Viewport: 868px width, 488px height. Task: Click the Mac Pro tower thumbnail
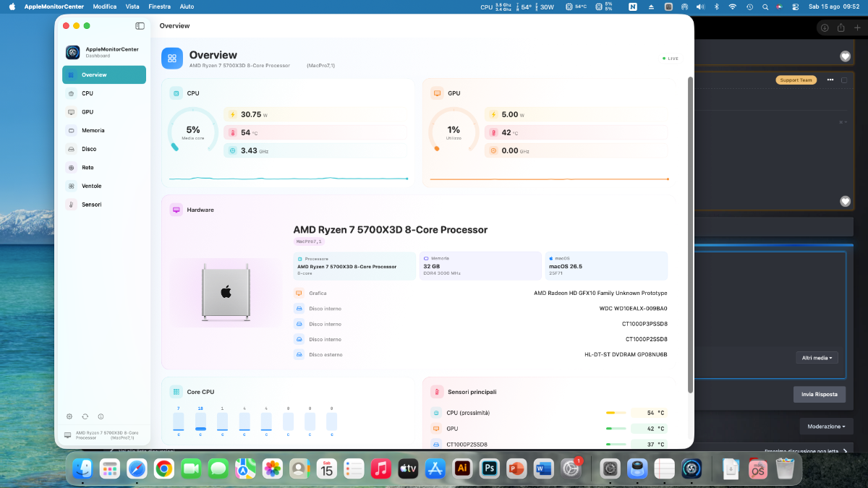pyautogui.click(x=226, y=292)
